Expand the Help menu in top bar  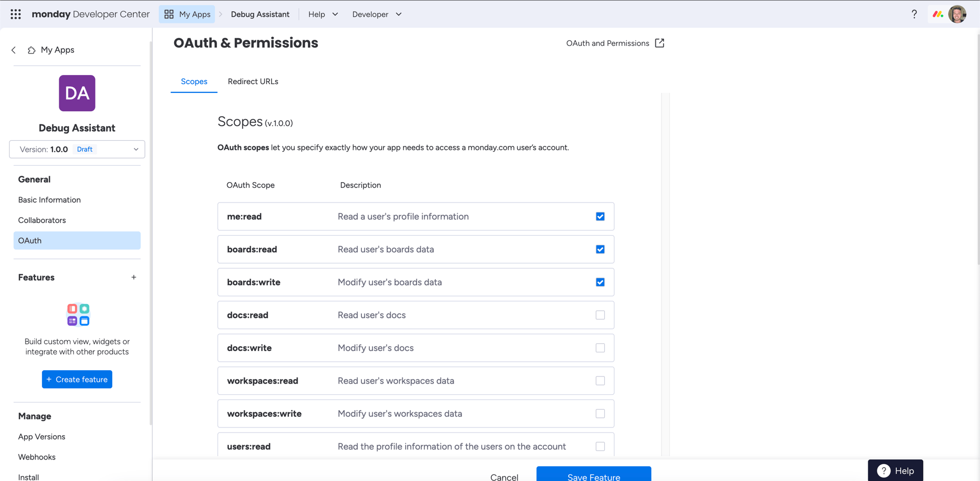tap(323, 14)
